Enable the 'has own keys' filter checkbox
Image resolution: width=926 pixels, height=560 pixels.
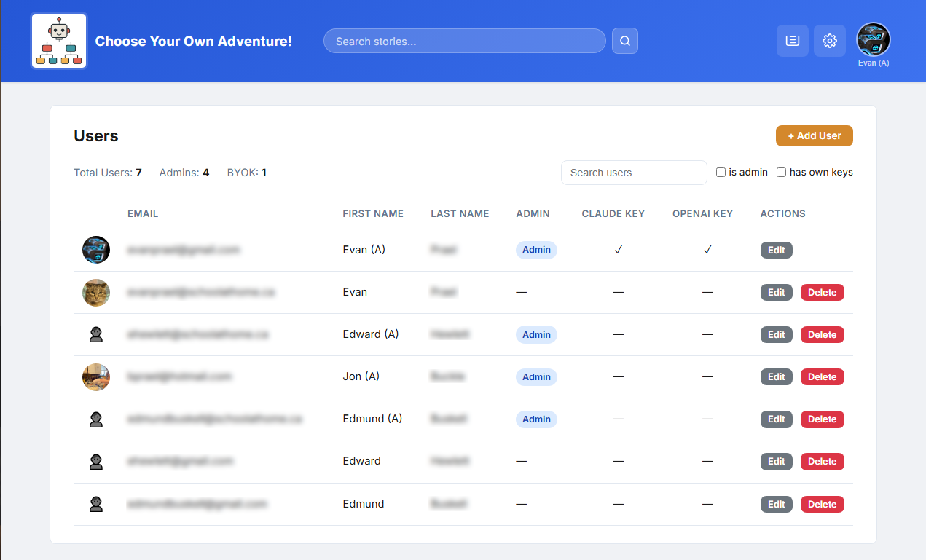(781, 173)
